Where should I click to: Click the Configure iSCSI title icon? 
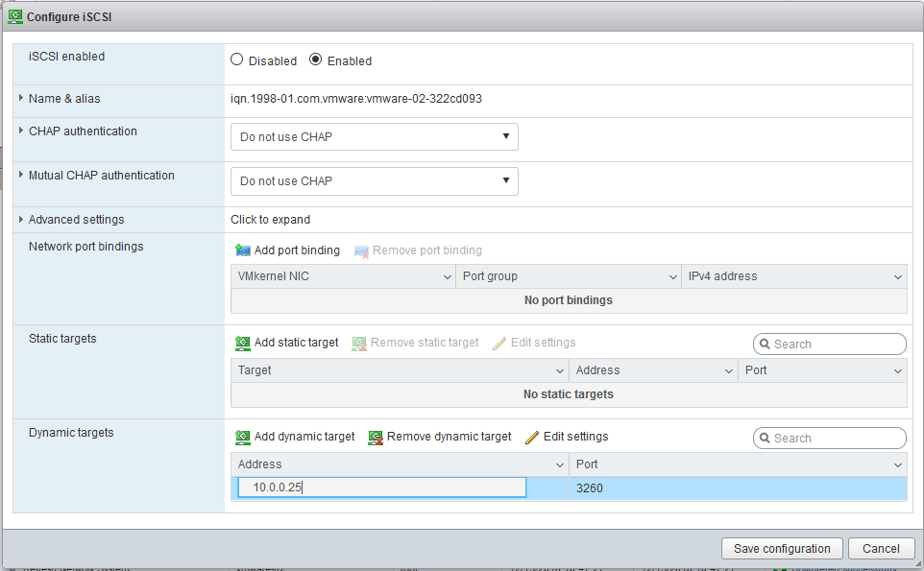coord(15,16)
